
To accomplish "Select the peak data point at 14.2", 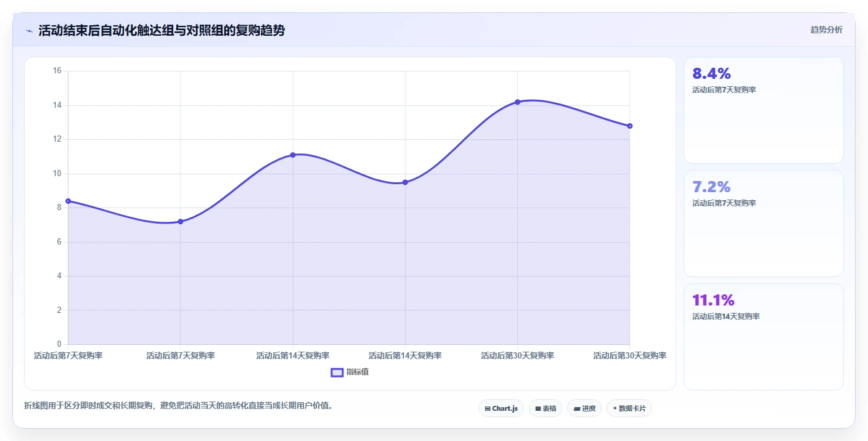I will 517,102.
